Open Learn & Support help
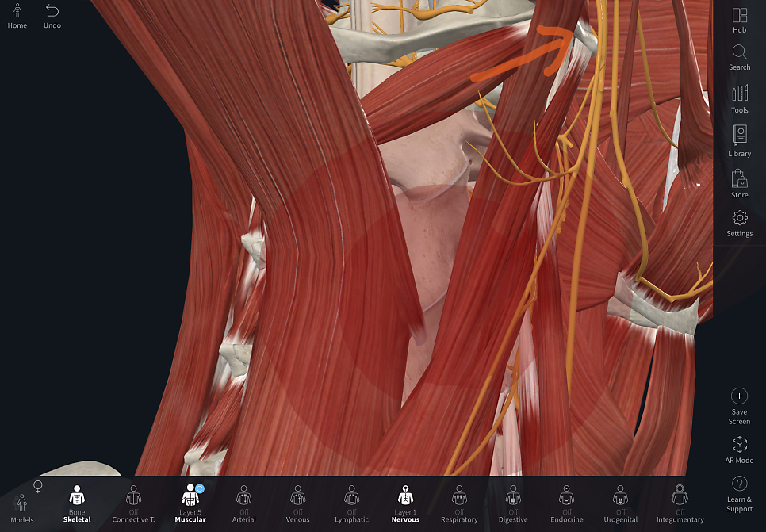The width and height of the screenshot is (766, 532). (x=739, y=495)
